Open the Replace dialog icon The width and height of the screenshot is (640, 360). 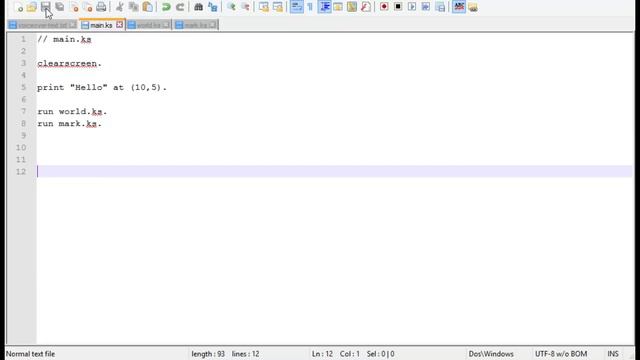[213, 7]
